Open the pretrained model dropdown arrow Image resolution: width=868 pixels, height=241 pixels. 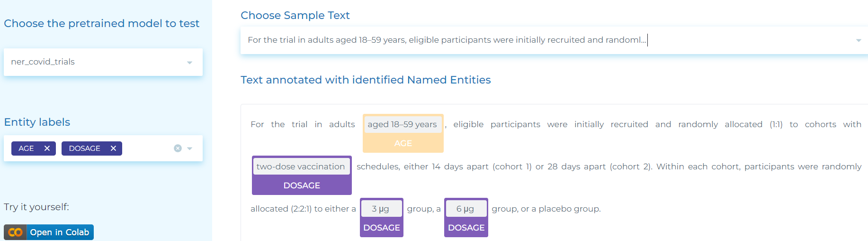(190, 62)
